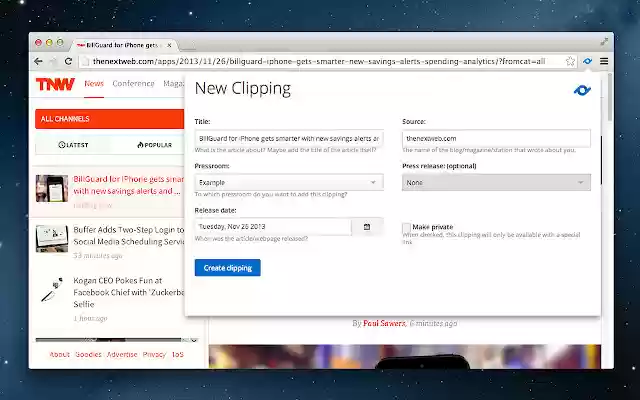Click the address bar URL
This screenshot has height=400, width=640.
coord(318,61)
